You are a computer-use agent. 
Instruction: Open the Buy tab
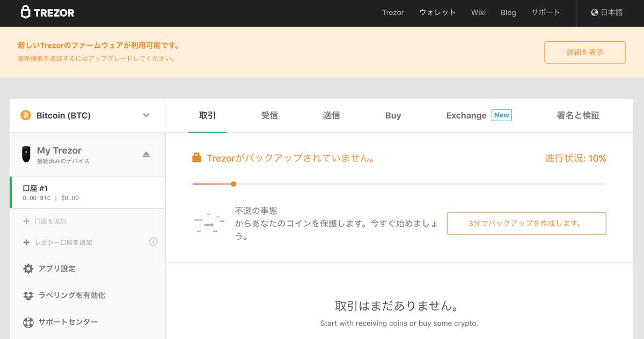tap(393, 115)
